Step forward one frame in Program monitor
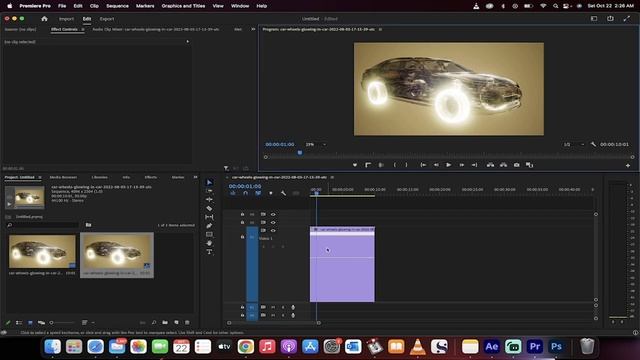 (x=462, y=165)
